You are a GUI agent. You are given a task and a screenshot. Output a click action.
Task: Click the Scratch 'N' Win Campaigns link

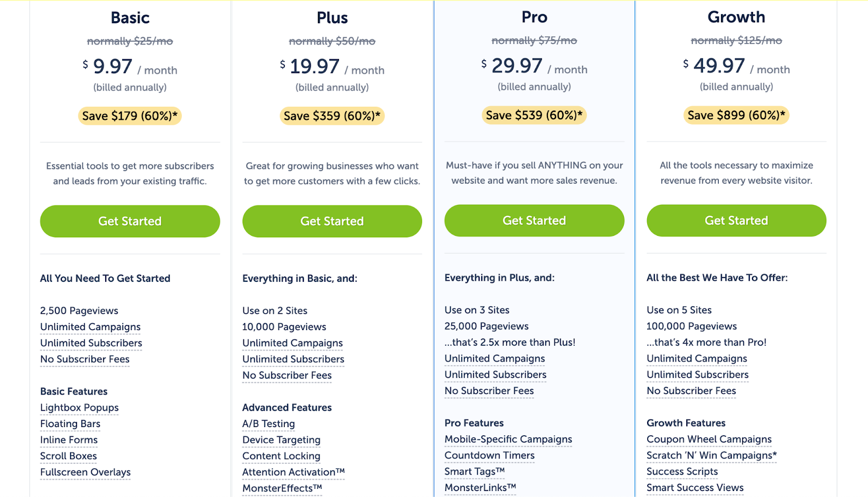pyautogui.click(x=711, y=456)
